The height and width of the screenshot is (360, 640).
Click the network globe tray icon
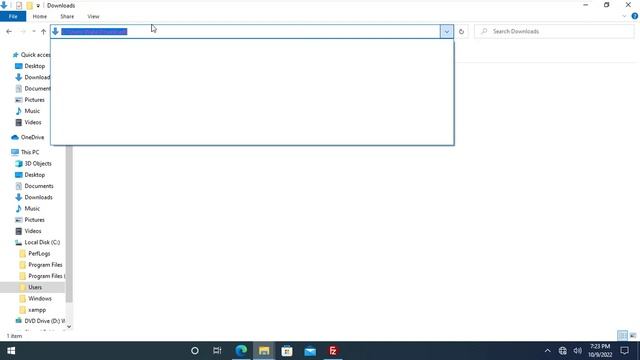click(x=562, y=351)
